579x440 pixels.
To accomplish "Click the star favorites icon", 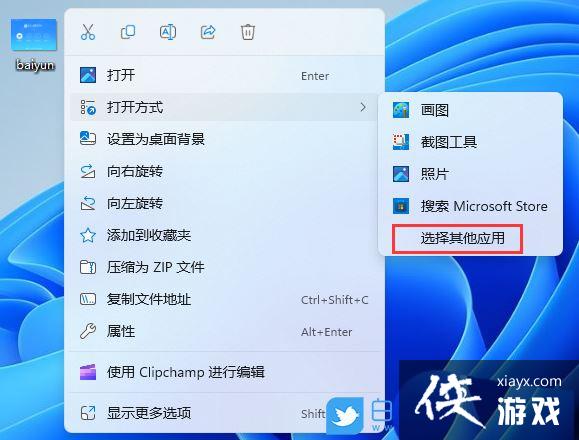I will point(88,235).
